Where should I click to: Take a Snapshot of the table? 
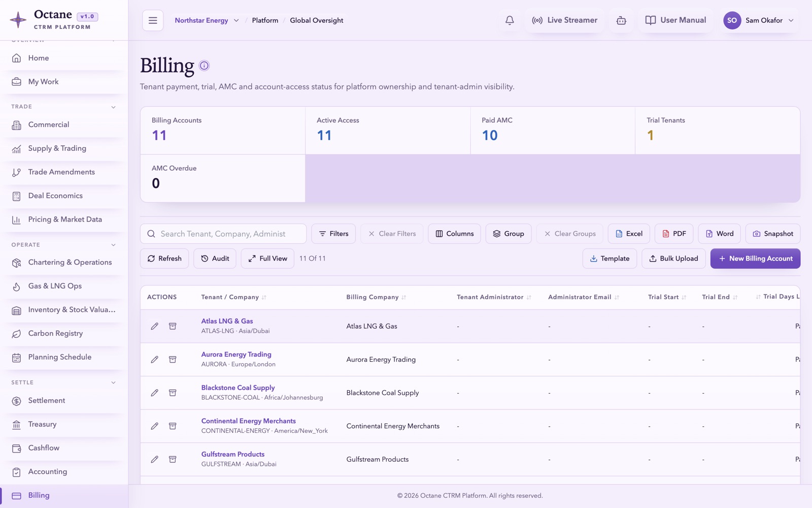click(773, 234)
